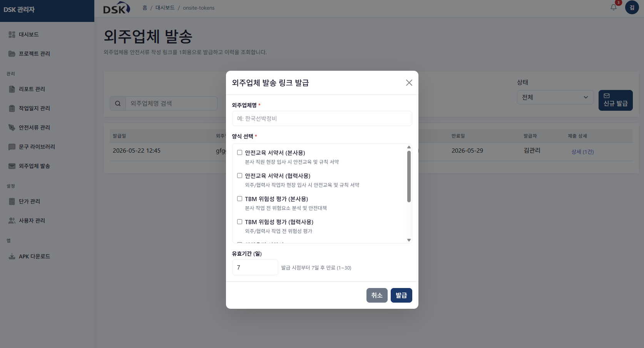Open 사용자 관리 menu item
This screenshot has height=348, width=644.
[x=47, y=221]
